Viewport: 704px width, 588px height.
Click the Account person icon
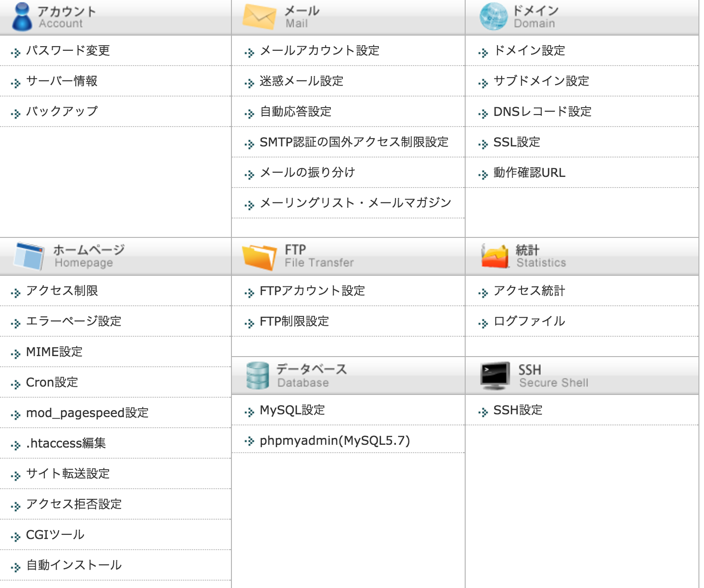[x=22, y=17]
